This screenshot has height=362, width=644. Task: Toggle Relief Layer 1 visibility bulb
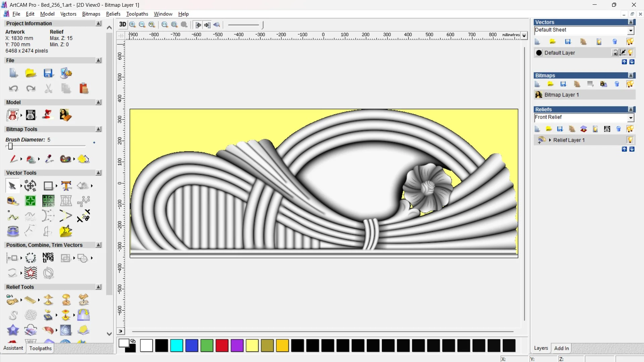point(630,140)
